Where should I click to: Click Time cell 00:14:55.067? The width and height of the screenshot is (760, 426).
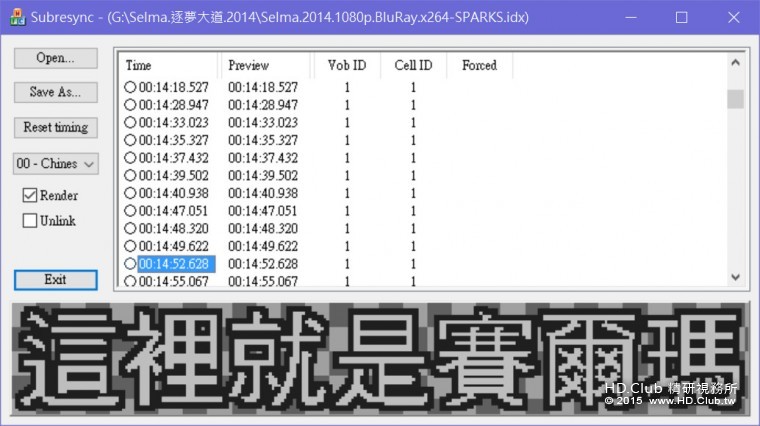pyautogui.click(x=174, y=281)
